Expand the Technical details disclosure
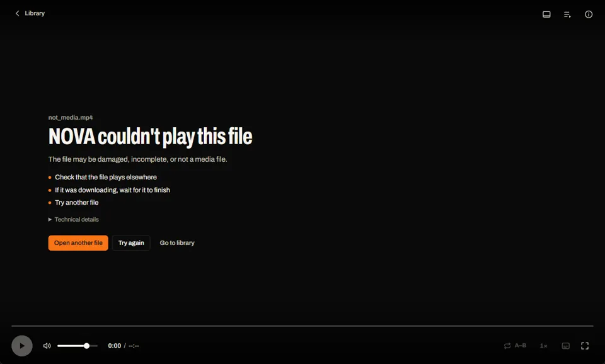605x364 pixels. (73, 219)
